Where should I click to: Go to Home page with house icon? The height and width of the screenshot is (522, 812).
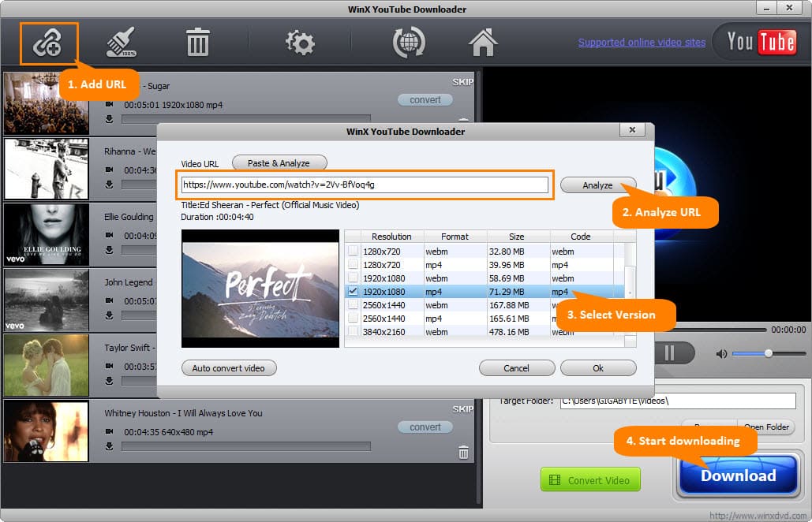coord(483,43)
